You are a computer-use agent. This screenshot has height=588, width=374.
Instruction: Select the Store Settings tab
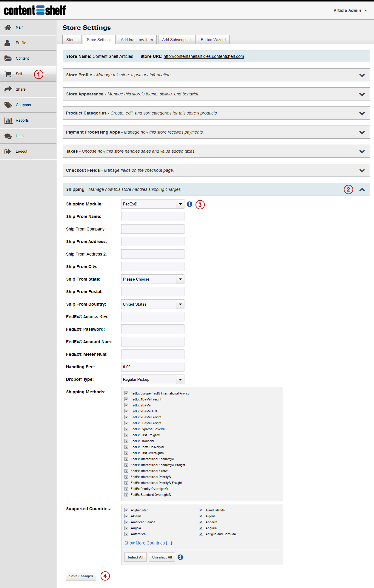click(99, 40)
